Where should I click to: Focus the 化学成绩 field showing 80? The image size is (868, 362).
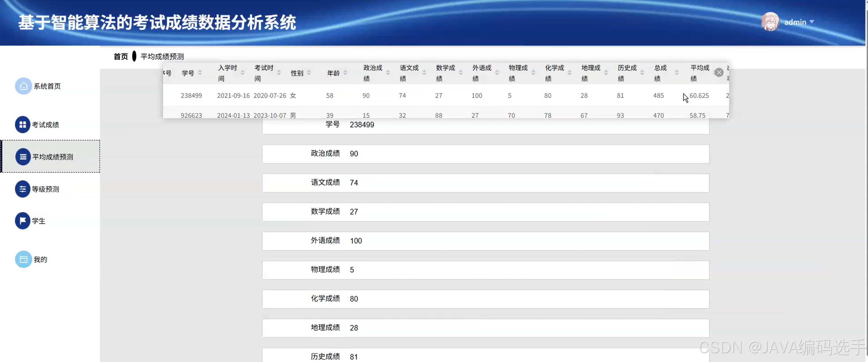486,299
